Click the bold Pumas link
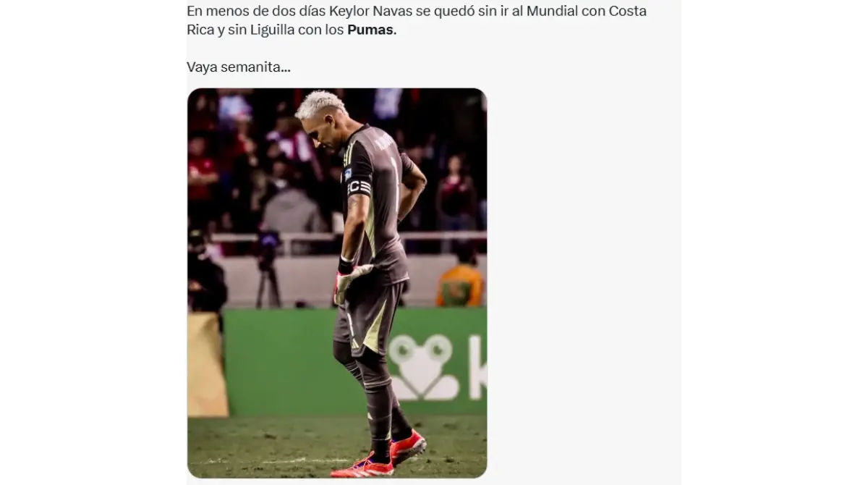The image size is (868, 485). [371, 30]
